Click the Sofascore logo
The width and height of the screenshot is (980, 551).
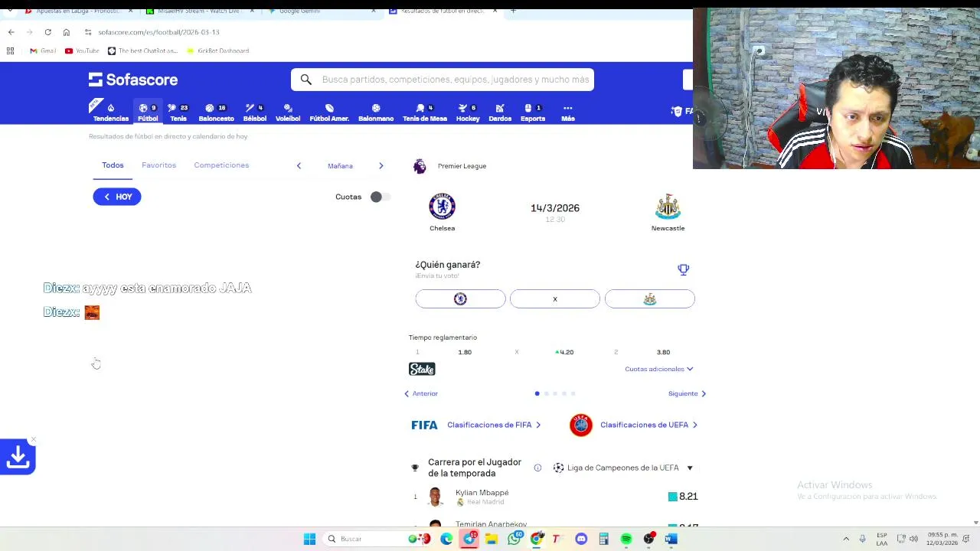coord(132,80)
